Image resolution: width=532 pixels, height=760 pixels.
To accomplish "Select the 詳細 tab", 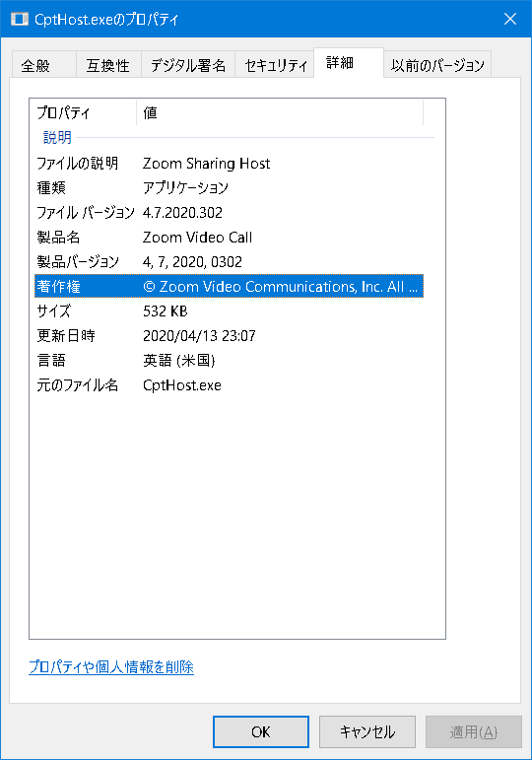I will [349, 62].
